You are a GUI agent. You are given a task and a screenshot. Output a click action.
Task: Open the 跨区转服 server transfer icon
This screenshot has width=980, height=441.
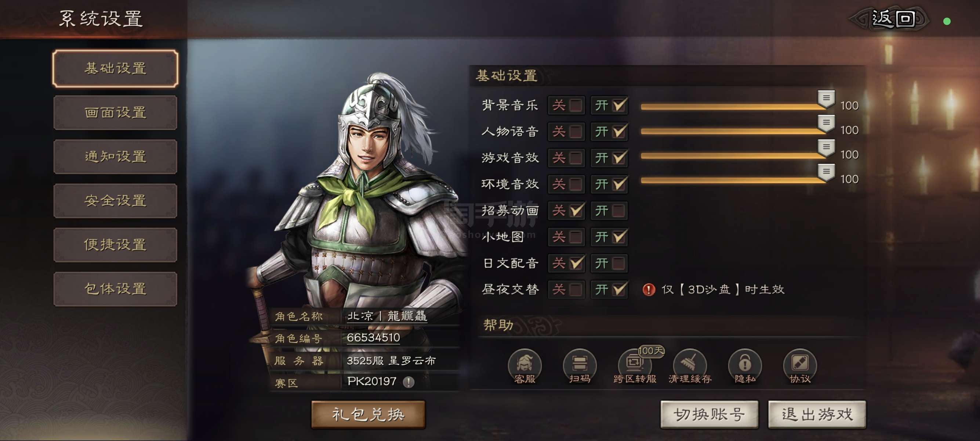[635, 365]
